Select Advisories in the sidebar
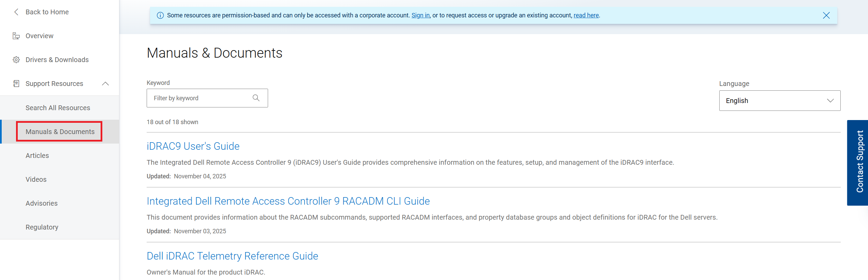The height and width of the screenshot is (280, 868). coord(42,203)
